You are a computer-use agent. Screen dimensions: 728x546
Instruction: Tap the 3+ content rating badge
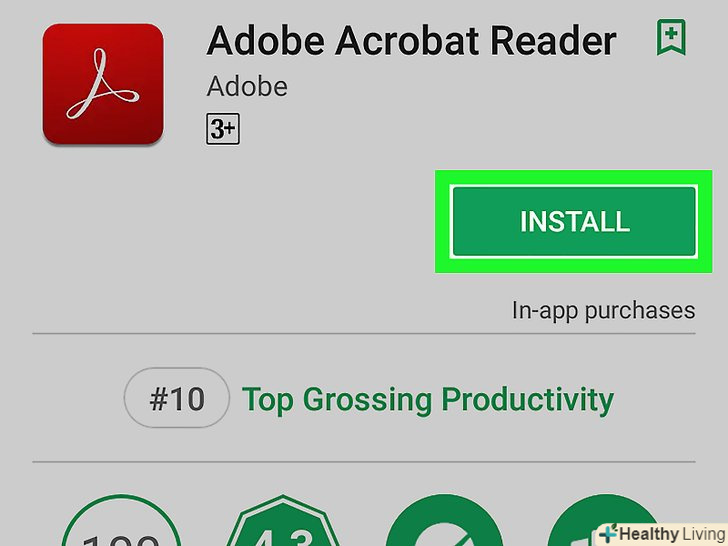223,129
